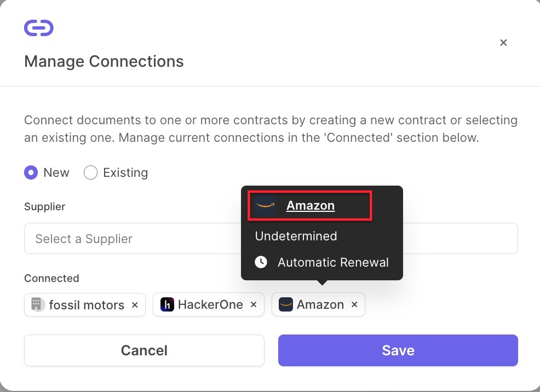The image size is (540, 392).
Task: Click the fossil motors building icon
Action: pos(37,304)
